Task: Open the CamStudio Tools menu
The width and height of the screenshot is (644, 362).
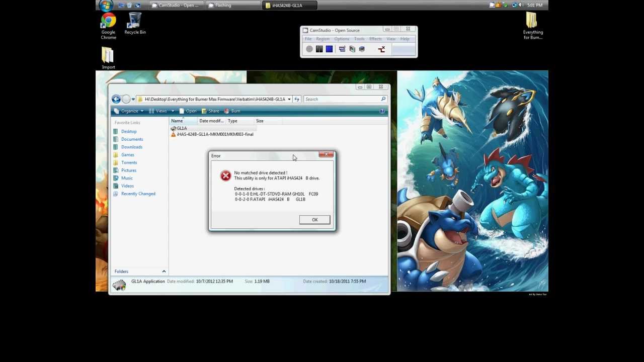Action: [359, 39]
